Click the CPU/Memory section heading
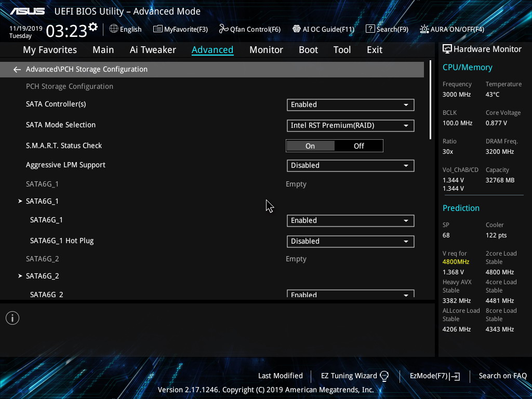Image resolution: width=532 pixels, height=399 pixels. click(x=467, y=68)
